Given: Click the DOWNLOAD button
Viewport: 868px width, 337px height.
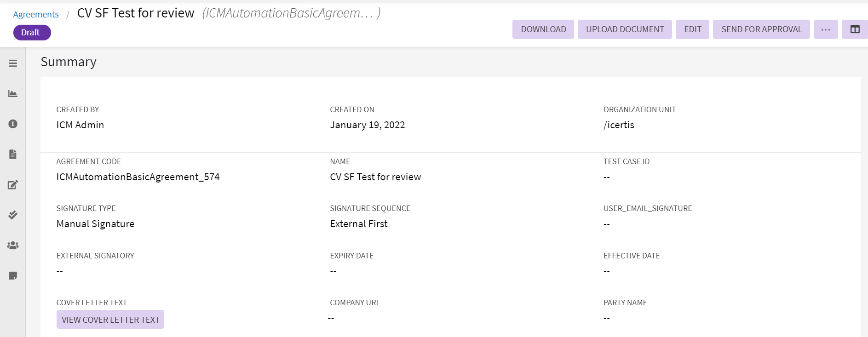Looking at the screenshot, I should click(543, 29).
